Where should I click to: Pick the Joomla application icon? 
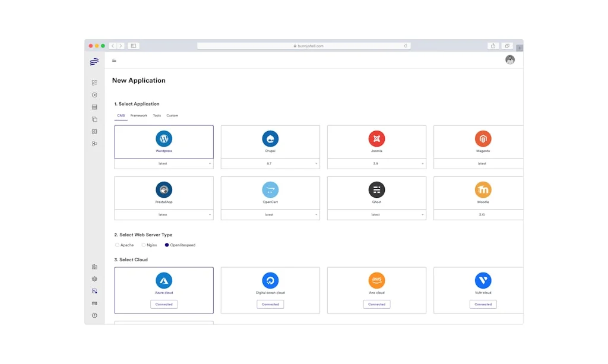click(x=376, y=139)
